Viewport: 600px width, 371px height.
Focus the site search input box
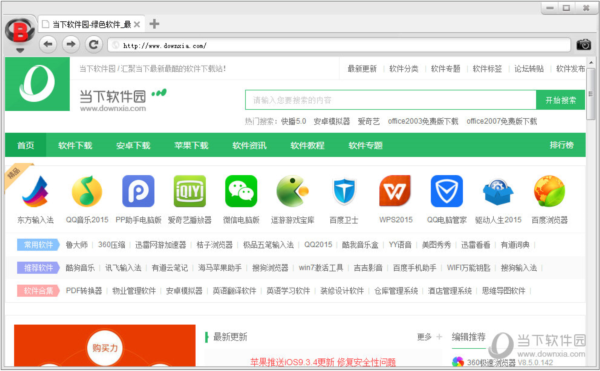click(x=390, y=100)
